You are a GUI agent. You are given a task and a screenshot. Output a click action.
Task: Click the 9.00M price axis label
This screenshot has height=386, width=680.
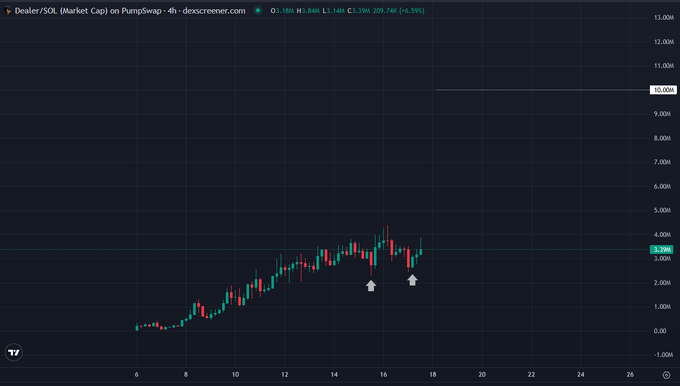click(x=662, y=114)
